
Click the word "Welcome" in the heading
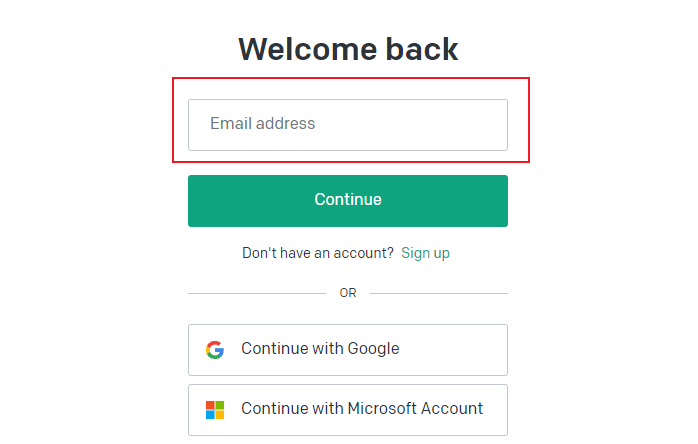click(x=303, y=49)
